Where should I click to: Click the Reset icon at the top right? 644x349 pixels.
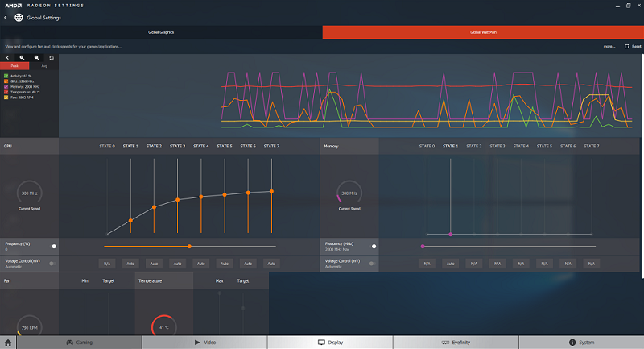pos(627,47)
